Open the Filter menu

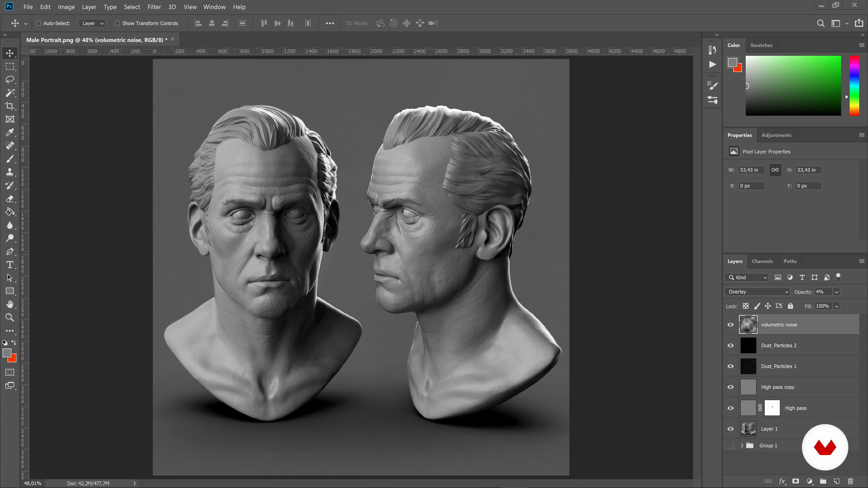point(154,7)
